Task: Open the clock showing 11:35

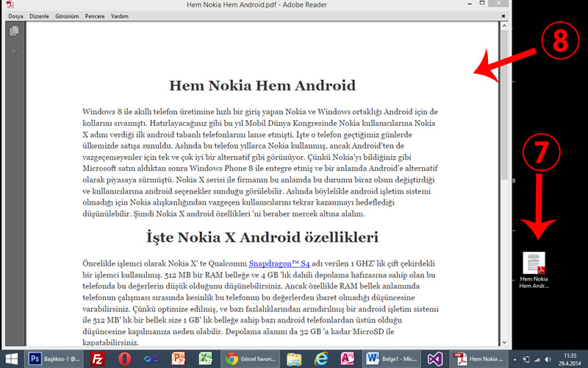Action: [x=570, y=359]
